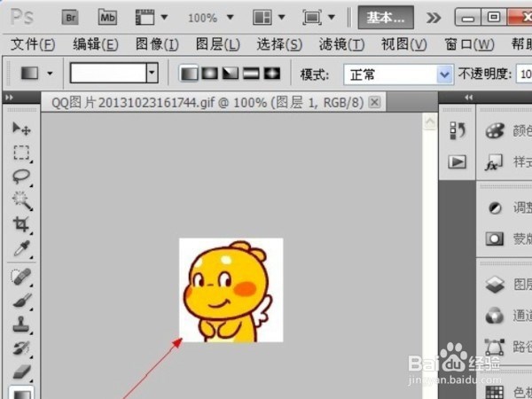Viewport: 532px width, 399px height.
Task: Choose the Angle Gradient style
Action: 231,74
